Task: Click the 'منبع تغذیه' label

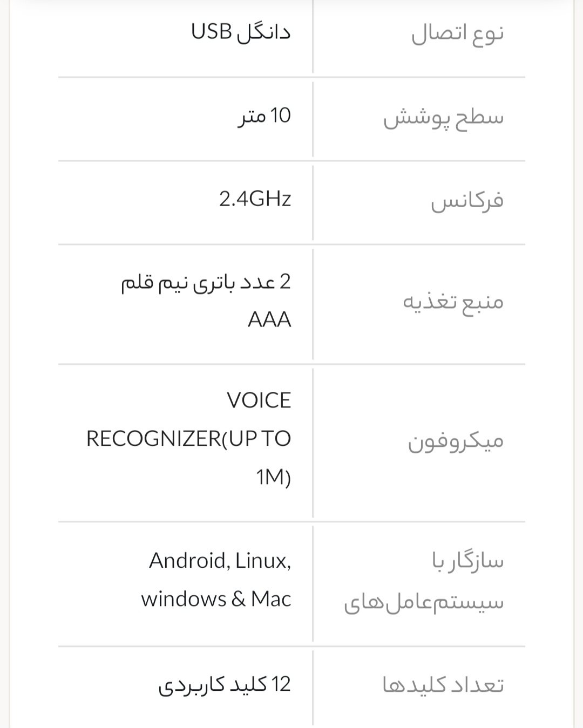Action: click(x=453, y=302)
